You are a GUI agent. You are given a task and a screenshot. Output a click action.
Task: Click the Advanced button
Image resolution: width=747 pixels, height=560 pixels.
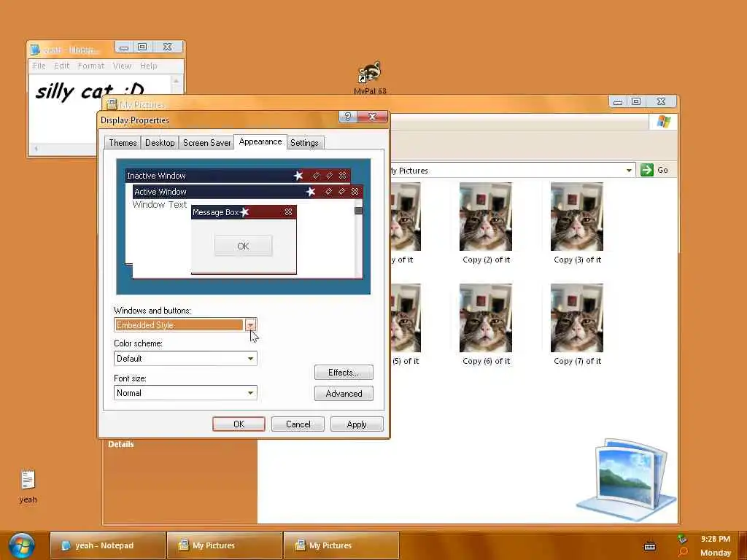[x=344, y=393]
